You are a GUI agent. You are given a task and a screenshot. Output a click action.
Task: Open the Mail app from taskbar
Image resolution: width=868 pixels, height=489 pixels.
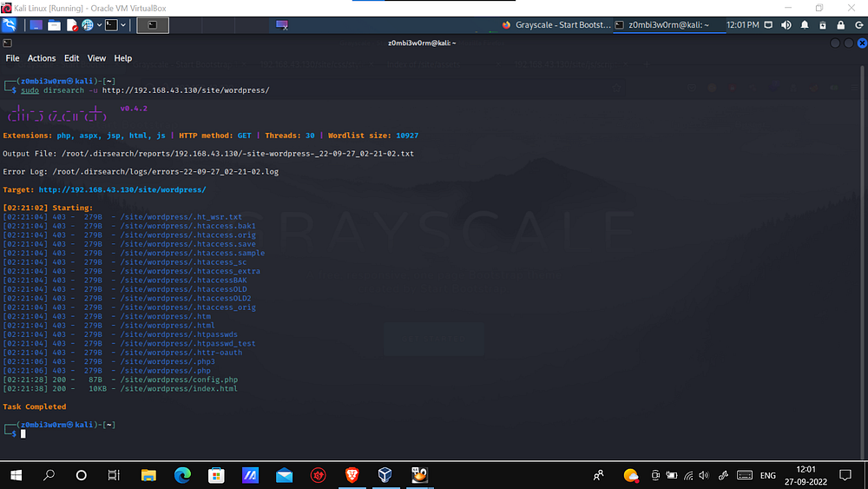click(284, 475)
